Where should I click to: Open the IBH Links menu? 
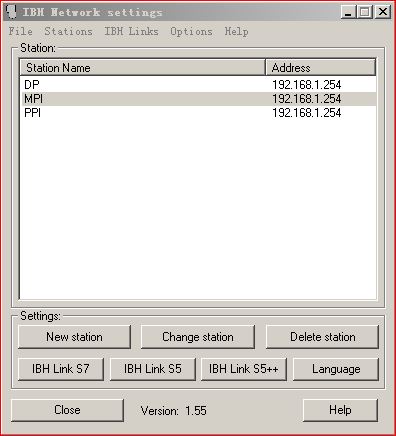[x=131, y=31]
